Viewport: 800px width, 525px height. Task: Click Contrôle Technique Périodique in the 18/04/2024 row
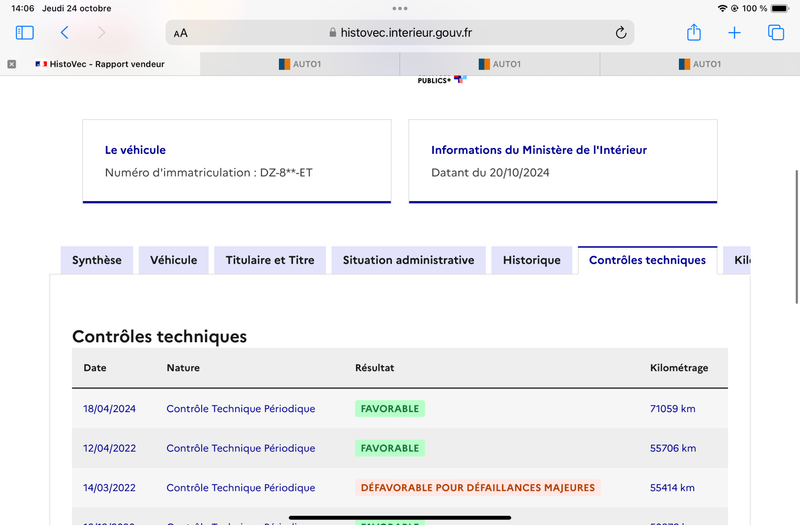tap(241, 409)
